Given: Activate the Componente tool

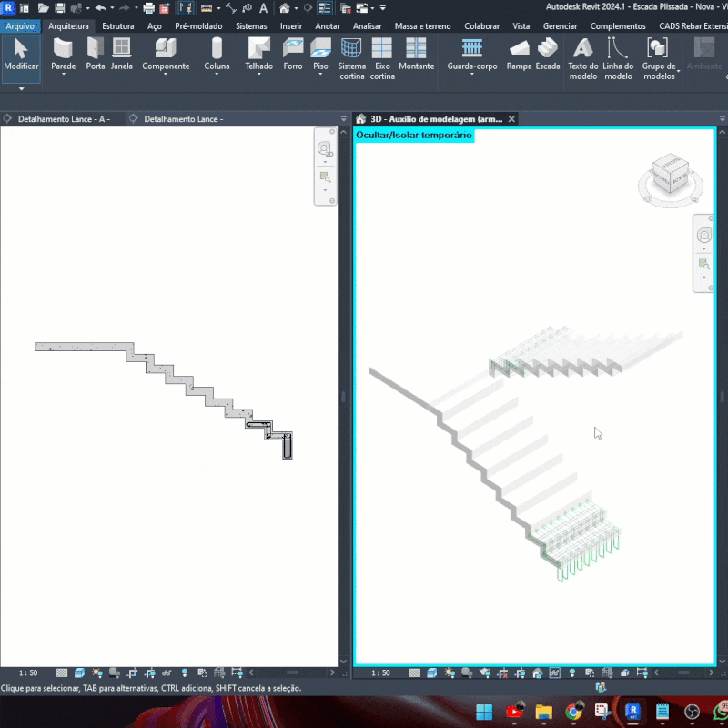Looking at the screenshot, I should [166, 54].
